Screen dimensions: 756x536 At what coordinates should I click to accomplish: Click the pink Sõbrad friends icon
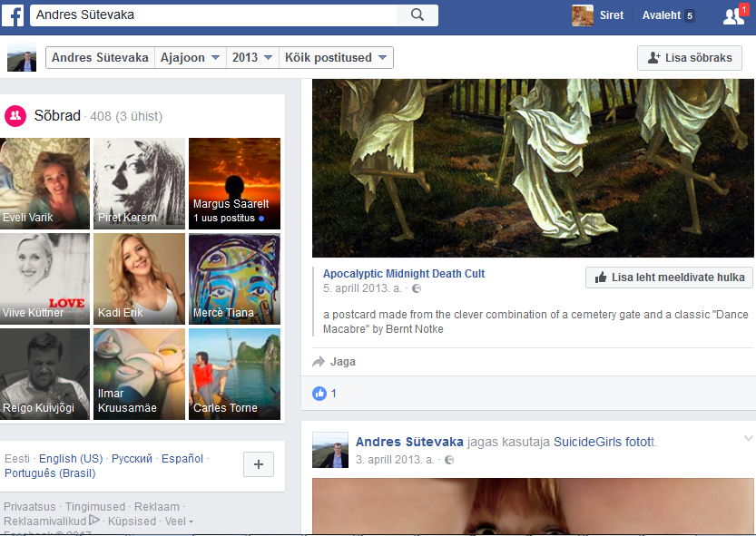15,116
